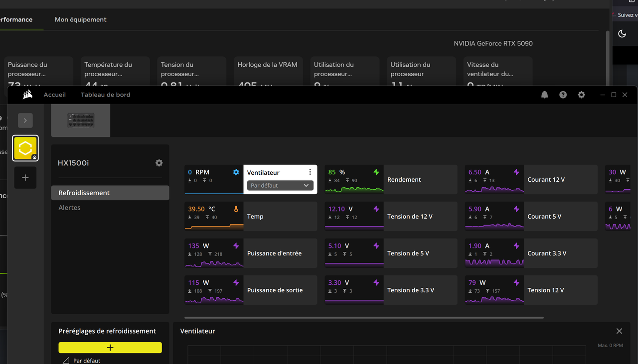Click the 85 % efficiency reading
This screenshot has width=638, height=364.
coord(336,172)
